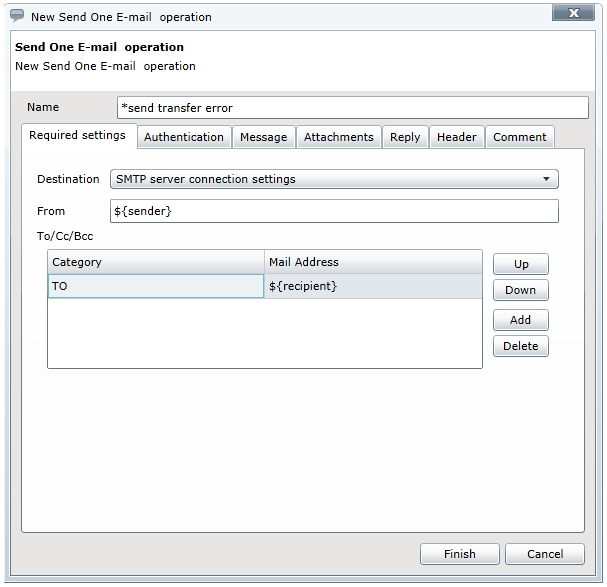
Task: Go to the Attachments tab
Action: coord(339,137)
